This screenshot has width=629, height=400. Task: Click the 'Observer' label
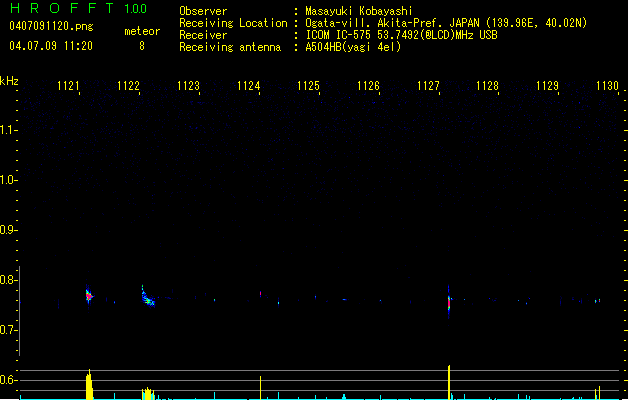click(203, 11)
